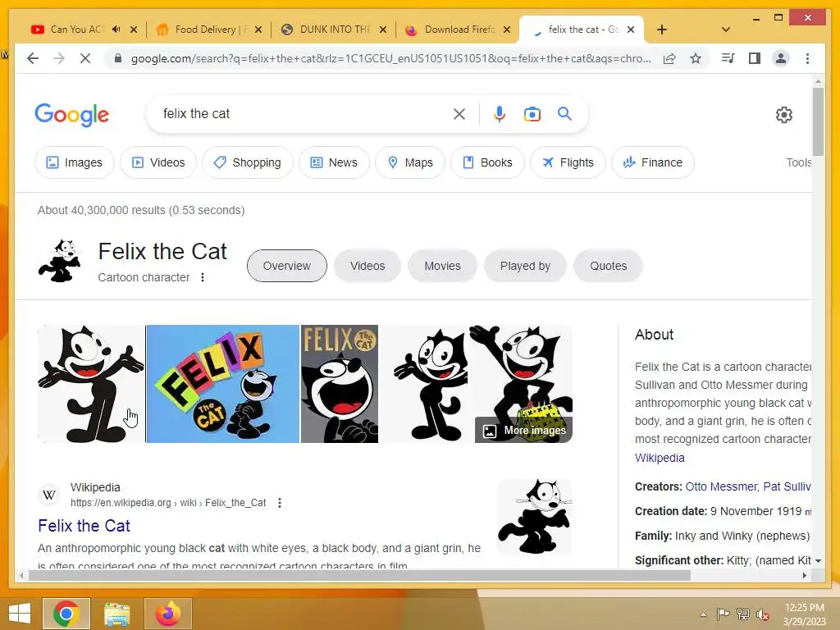Search by image with camera icon
The image size is (840, 630).
[532, 113]
